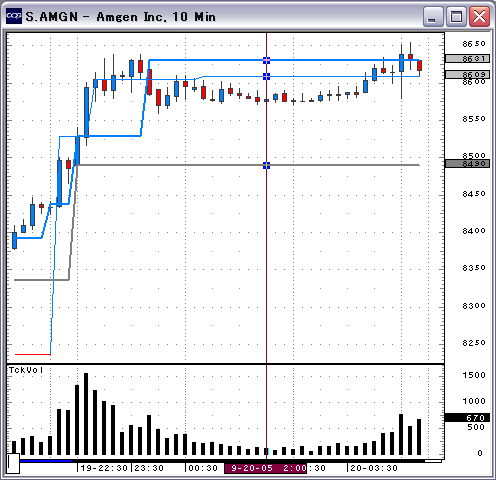Click the CQG icon in the title bar
This screenshot has width=496, height=480.
tap(14, 16)
